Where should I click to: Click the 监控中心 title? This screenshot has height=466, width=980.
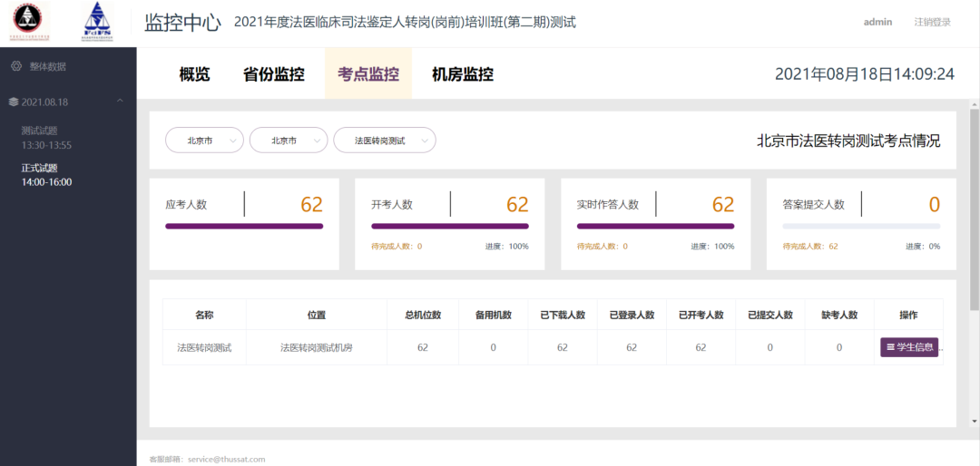coord(182,23)
